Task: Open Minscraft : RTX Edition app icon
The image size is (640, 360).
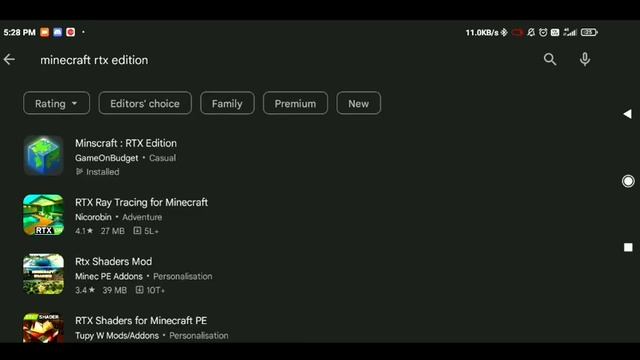Action: [43, 156]
